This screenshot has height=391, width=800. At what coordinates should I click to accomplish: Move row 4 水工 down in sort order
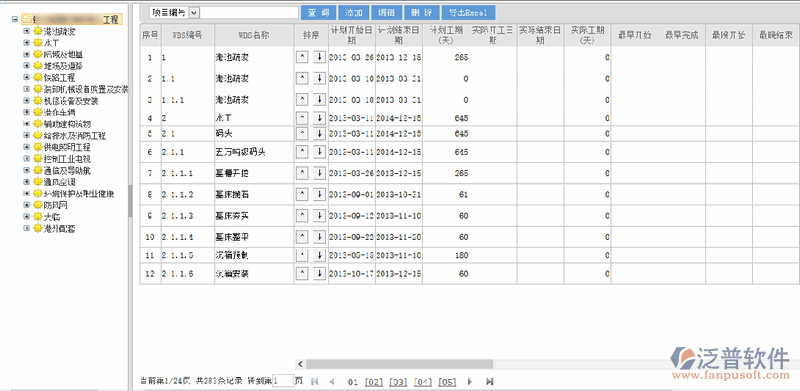click(x=319, y=118)
